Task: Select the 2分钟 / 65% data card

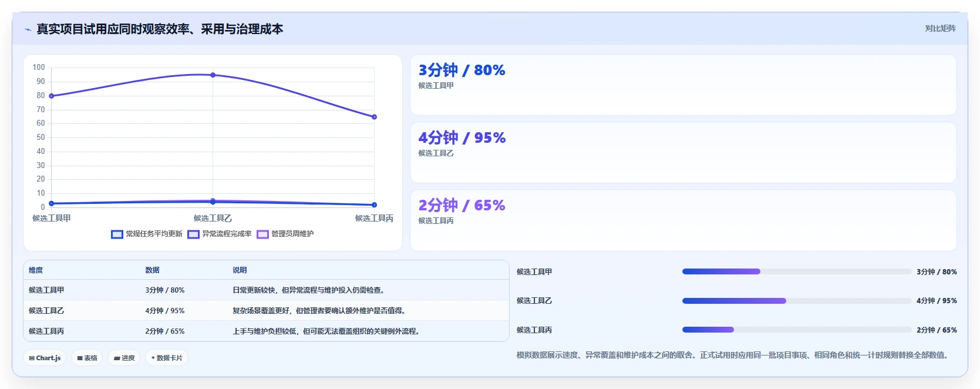Action: click(683, 220)
